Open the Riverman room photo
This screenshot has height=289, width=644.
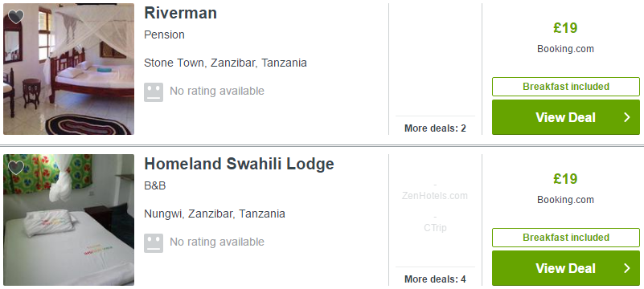pyautogui.click(x=68, y=69)
